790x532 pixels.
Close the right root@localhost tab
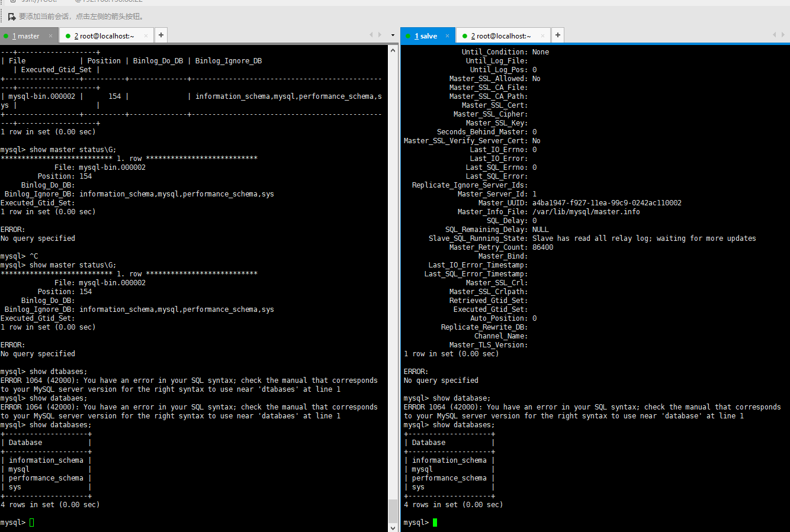pyautogui.click(x=542, y=36)
